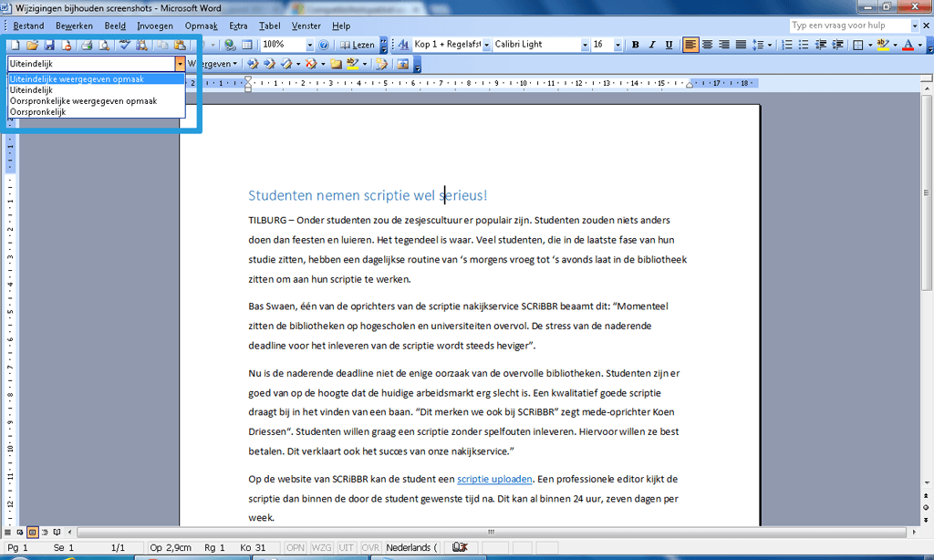Go to the previous tracked change
Viewport: 934px width, 560px height.
pos(253,64)
